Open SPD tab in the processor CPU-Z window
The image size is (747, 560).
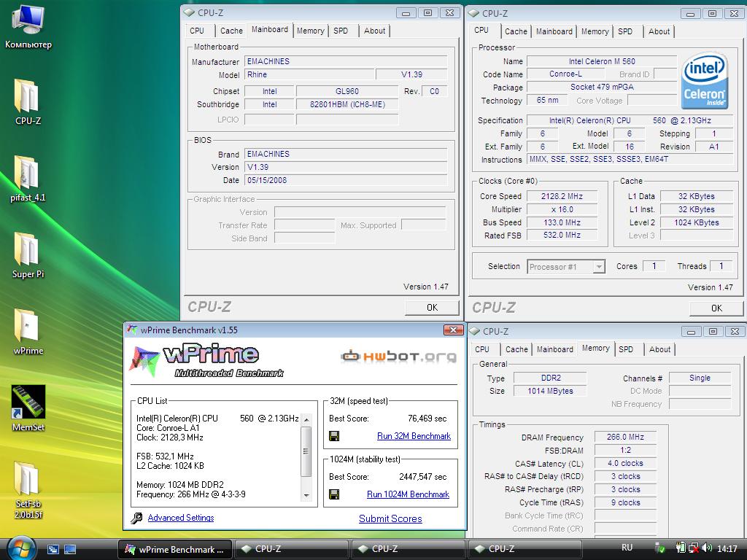(625, 31)
